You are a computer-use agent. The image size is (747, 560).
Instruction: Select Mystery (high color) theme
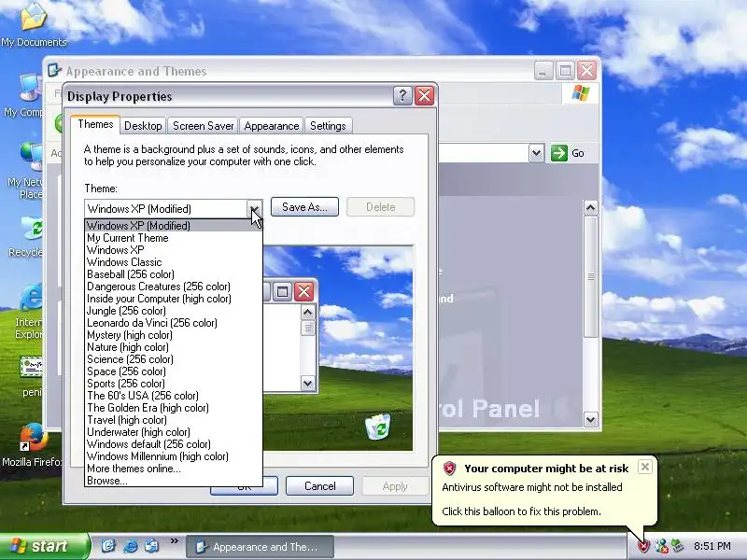[174, 335]
